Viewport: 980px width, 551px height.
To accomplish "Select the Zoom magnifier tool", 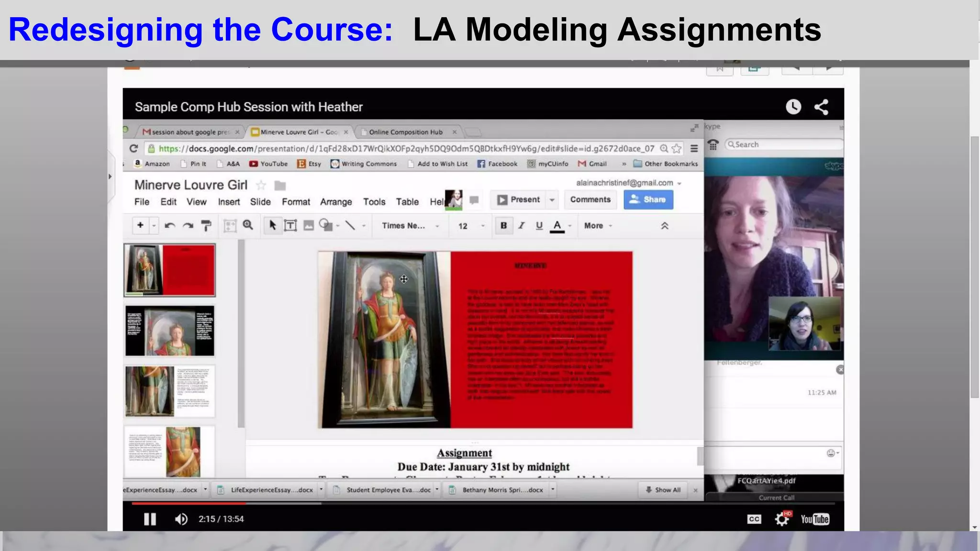I will (x=248, y=225).
